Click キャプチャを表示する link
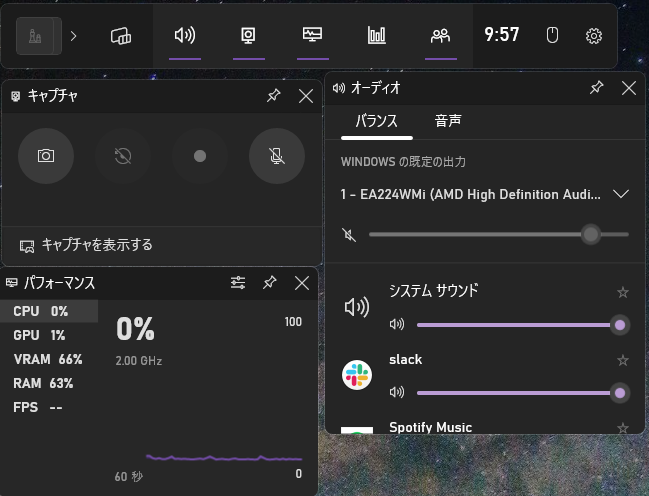Screen dimensions: 649x496 coord(96,245)
